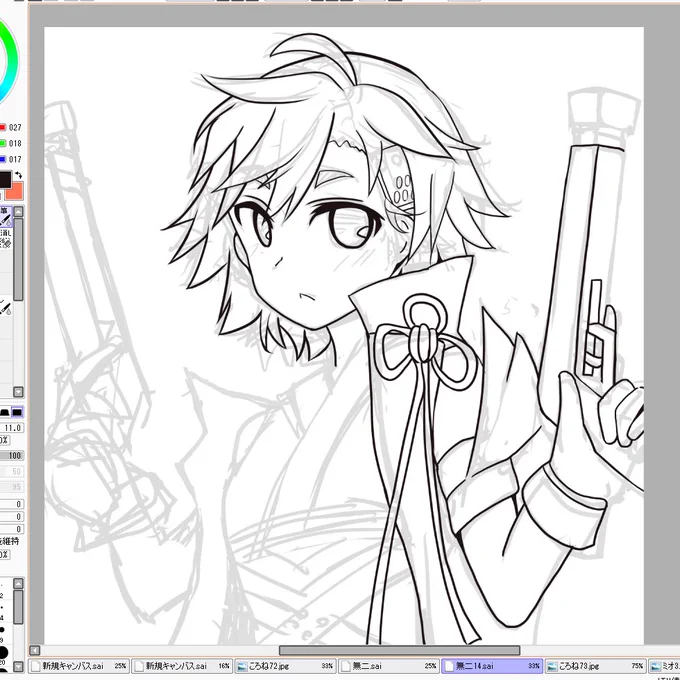Adjust the green RGB slider
Image resolution: width=680 pixels, height=680 pixels.
pyautogui.click(x=3, y=143)
